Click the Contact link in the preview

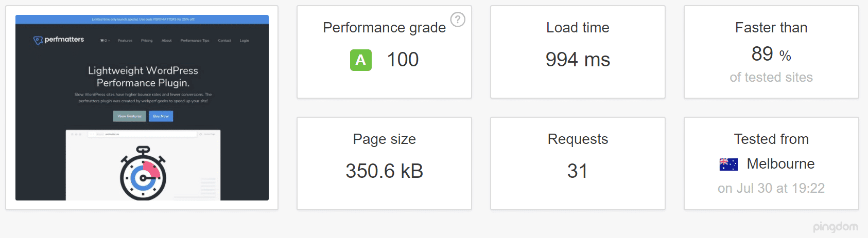224,41
